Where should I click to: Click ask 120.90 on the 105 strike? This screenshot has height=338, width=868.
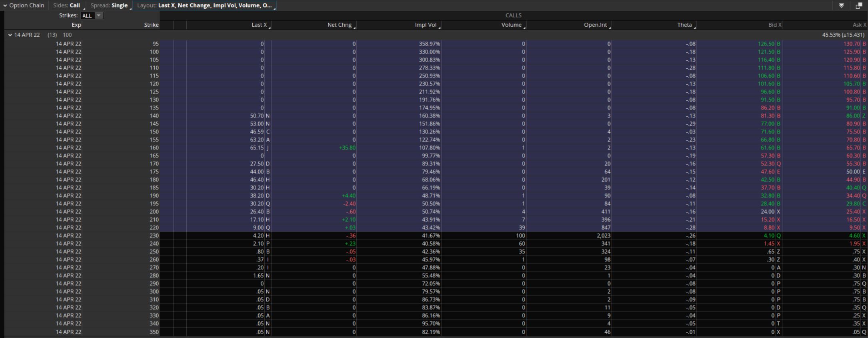pyautogui.click(x=852, y=60)
